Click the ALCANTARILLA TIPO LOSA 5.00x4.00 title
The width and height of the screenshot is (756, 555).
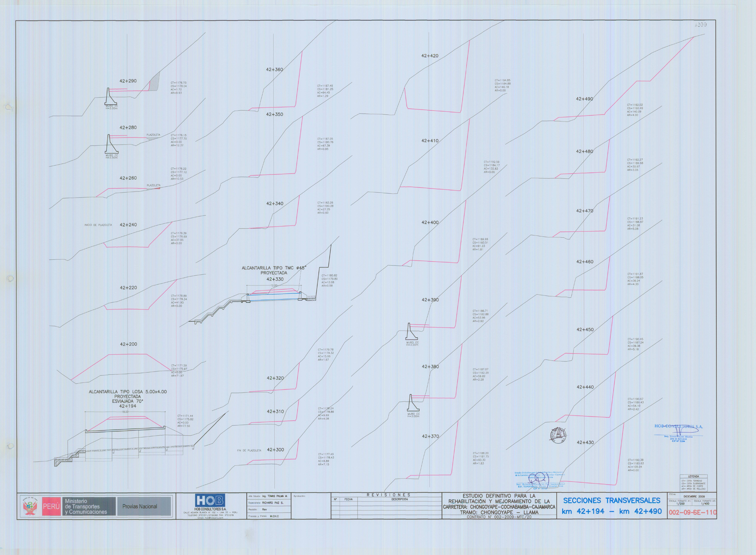click(127, 392)
